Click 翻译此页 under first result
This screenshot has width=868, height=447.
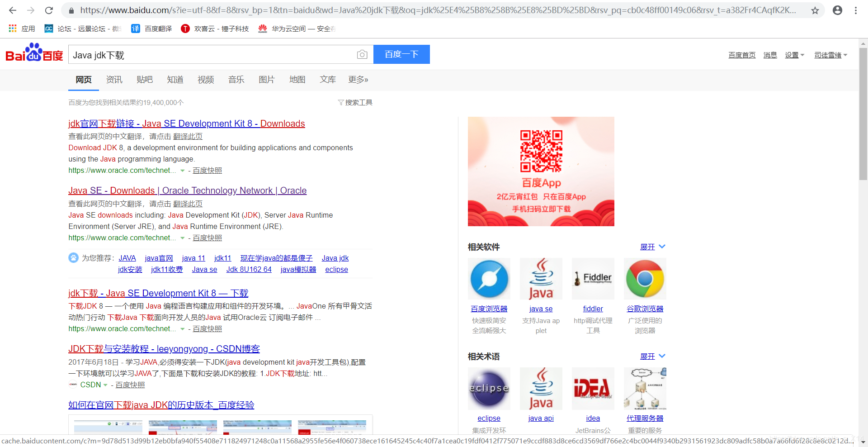188,137
